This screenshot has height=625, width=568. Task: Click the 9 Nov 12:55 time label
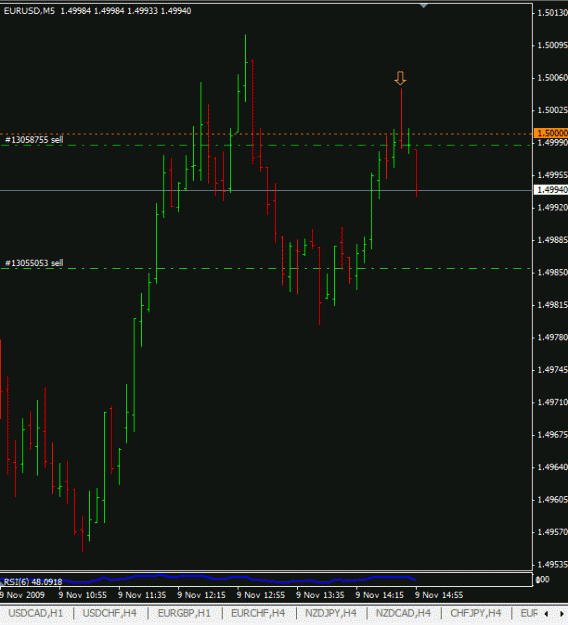coord(261,595)
